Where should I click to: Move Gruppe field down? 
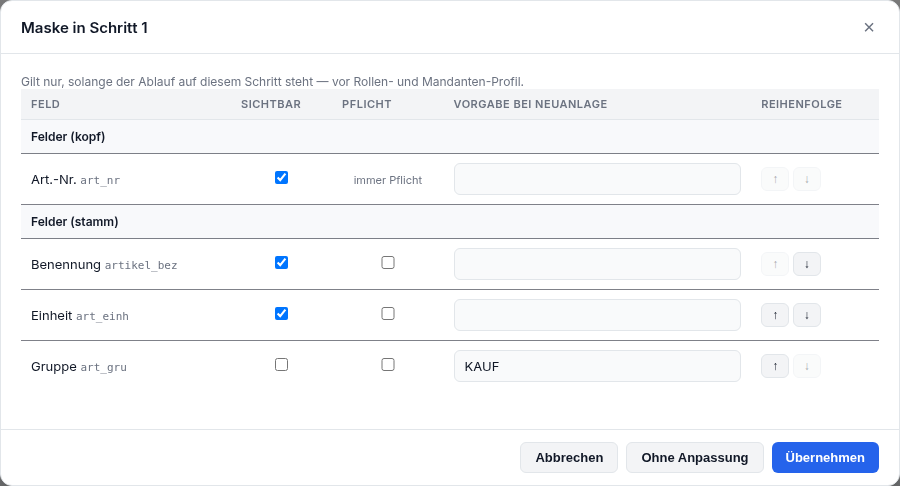point(806,366)
